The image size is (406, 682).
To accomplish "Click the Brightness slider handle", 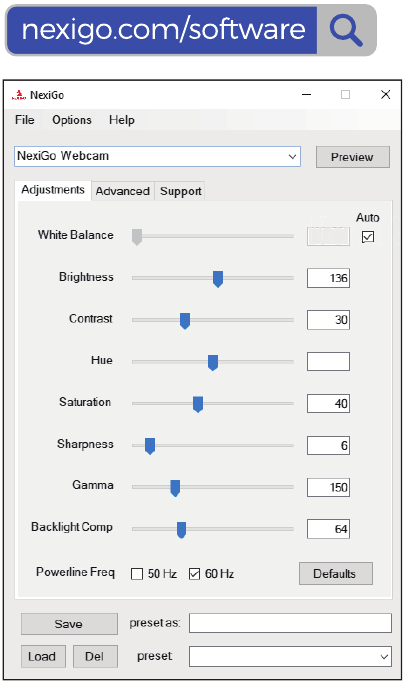I will pyautogui.click(x=218, y=279).
